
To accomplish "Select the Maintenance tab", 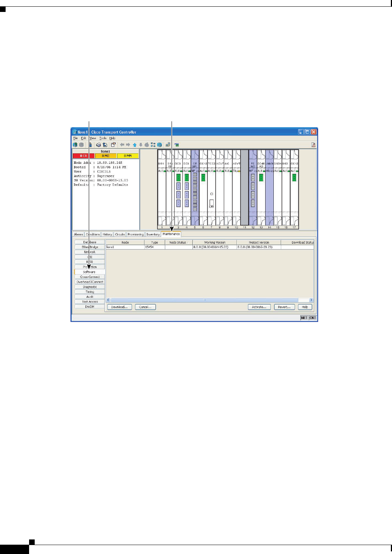I will (x=171, y=234).
